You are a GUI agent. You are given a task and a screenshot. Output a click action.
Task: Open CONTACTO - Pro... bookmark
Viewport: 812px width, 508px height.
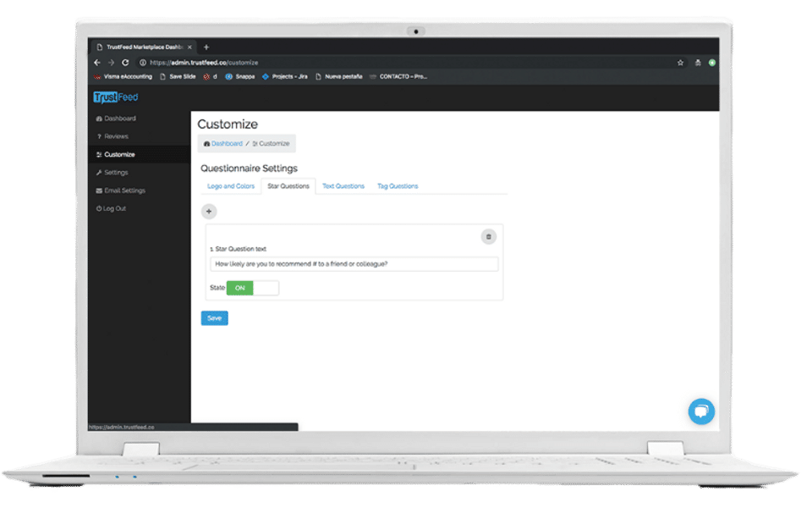398,77
